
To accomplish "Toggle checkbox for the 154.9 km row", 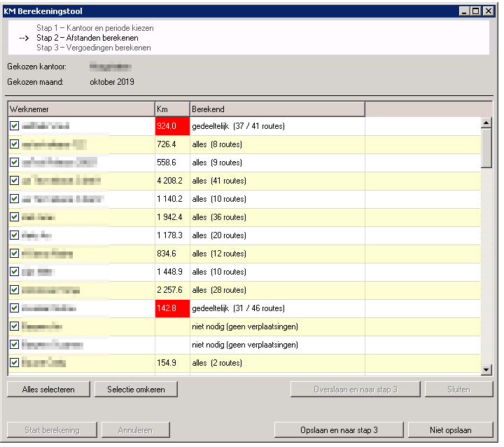I will [14, 363].
